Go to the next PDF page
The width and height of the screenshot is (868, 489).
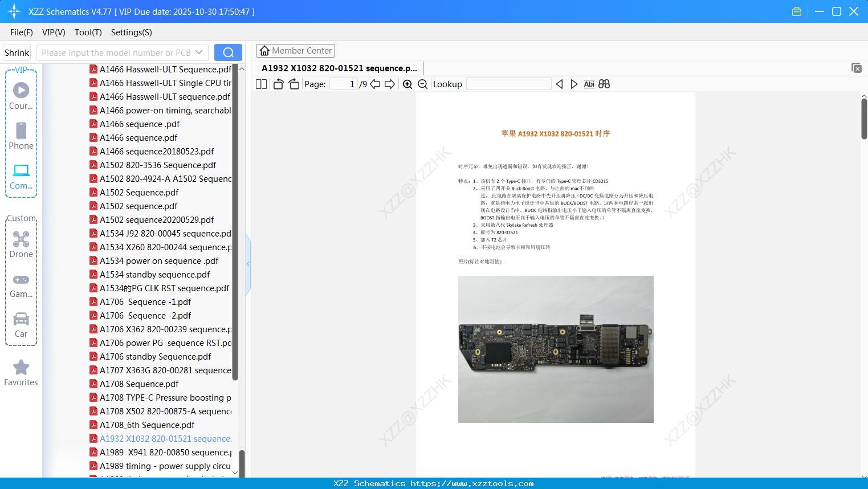[390, 84]
